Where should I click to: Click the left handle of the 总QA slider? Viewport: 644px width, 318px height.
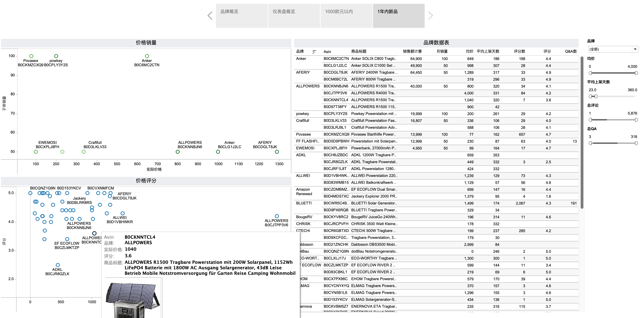(x=590, y=143)
